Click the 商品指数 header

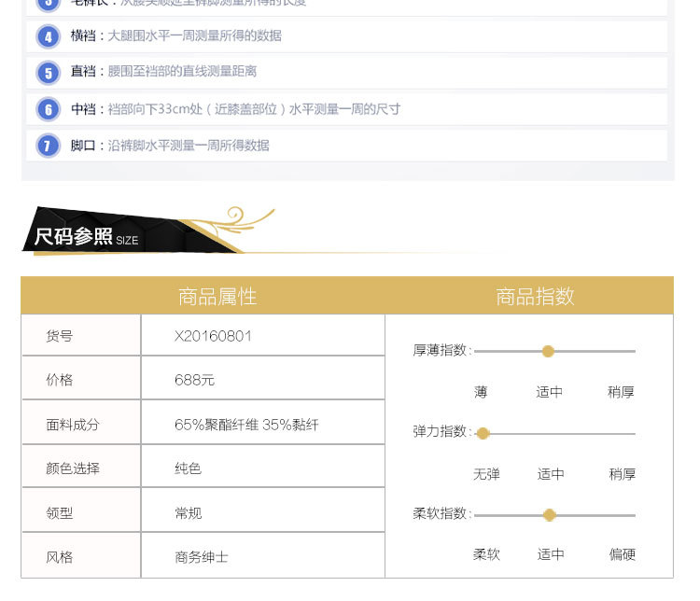tap(535, 297)
